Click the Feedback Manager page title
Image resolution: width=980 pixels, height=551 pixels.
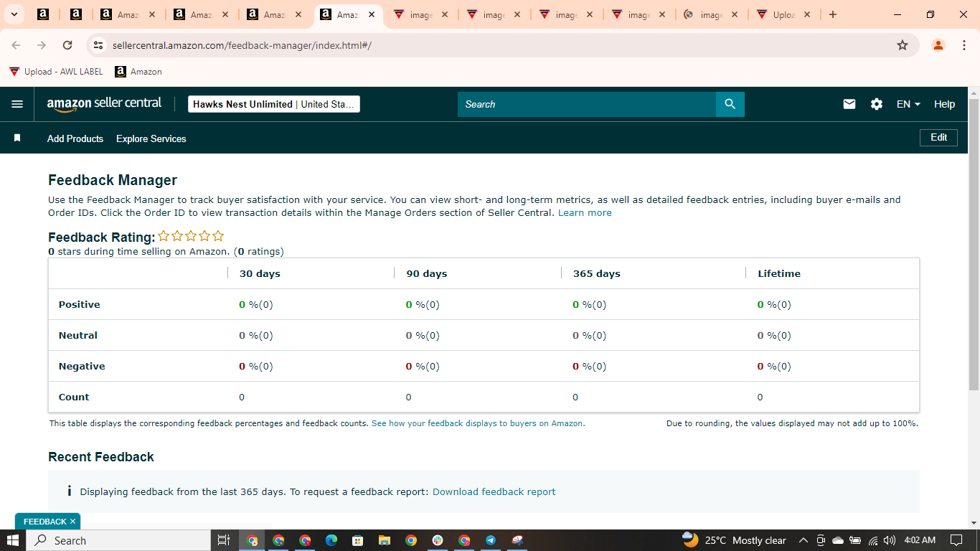click(x=113, y=180)
